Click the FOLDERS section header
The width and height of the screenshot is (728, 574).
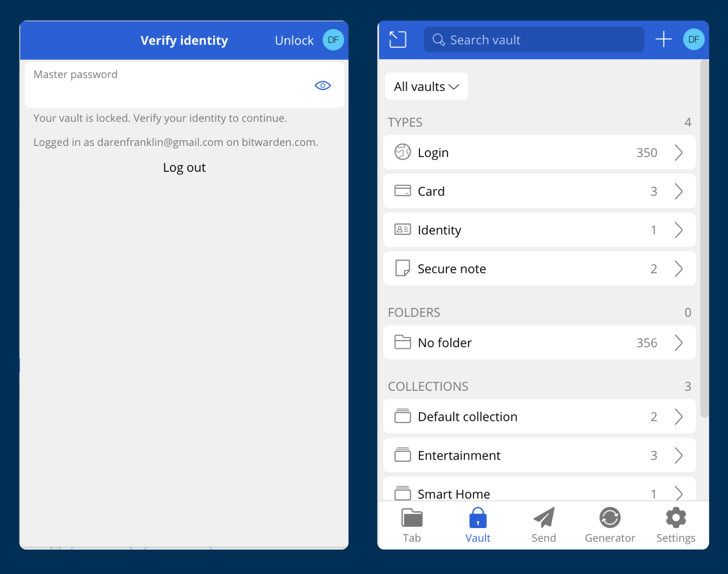point(414,312)
